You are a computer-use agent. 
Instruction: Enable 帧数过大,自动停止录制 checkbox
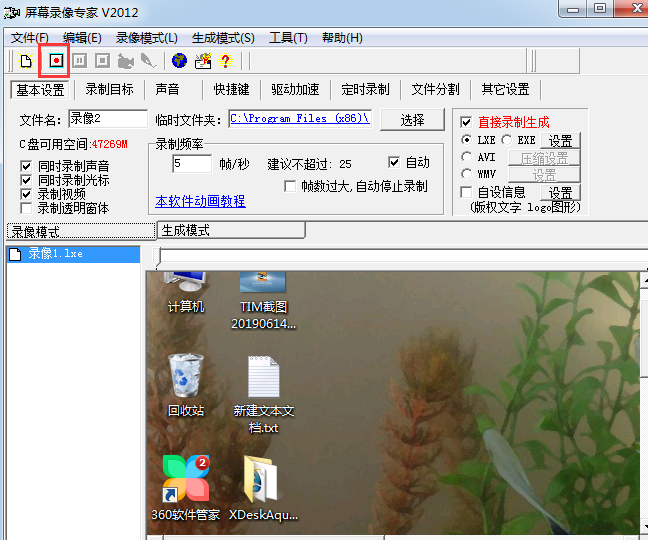[x=290, y=187]
